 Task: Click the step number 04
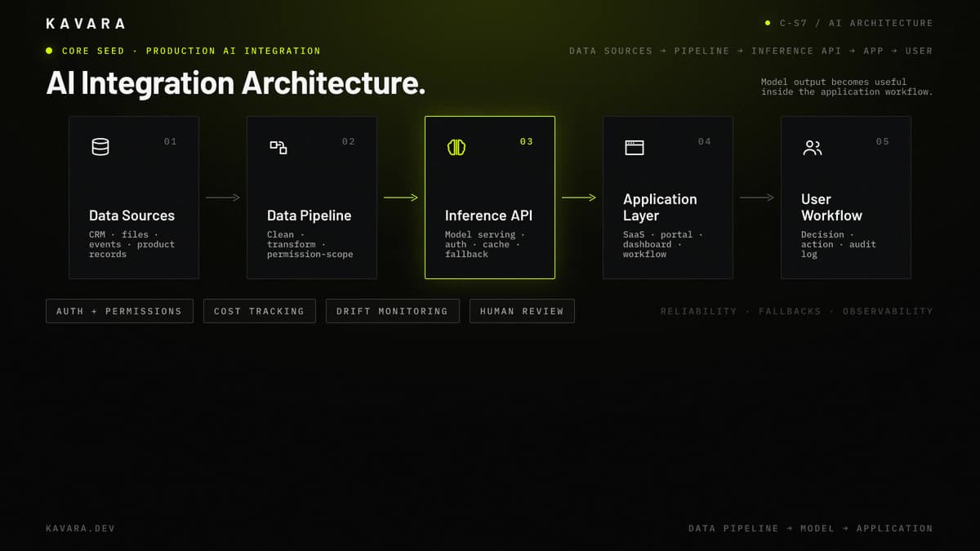[704, 141]
